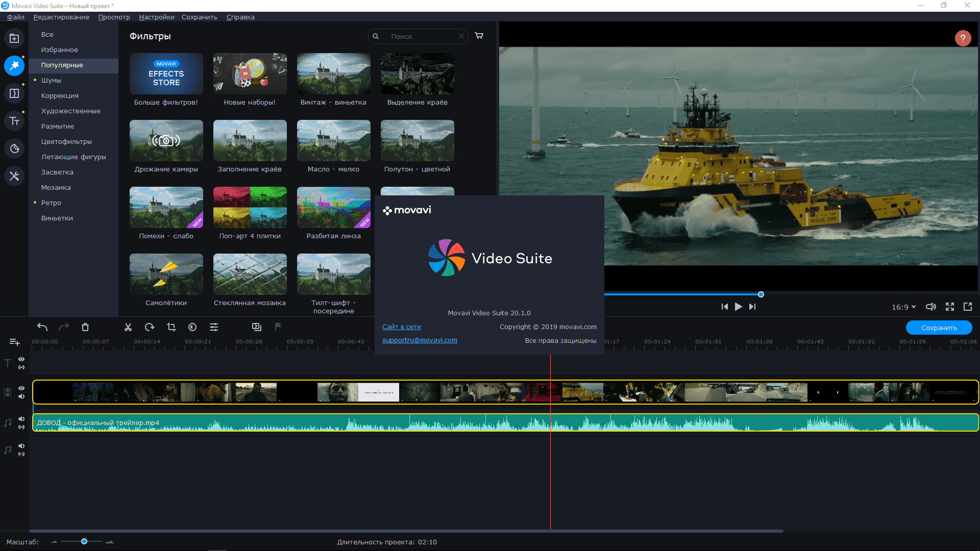
Task: Open the shopping cart effects store icon
Action: point(479,36)
